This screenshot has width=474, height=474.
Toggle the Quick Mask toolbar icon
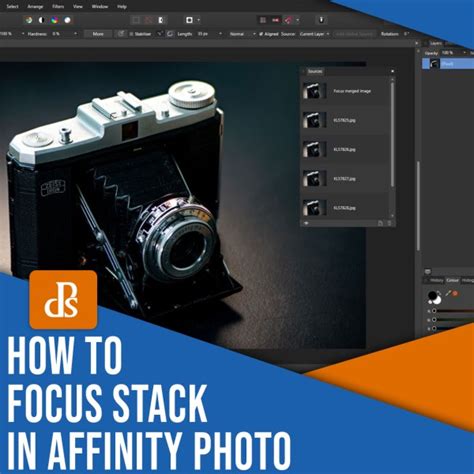189,20
